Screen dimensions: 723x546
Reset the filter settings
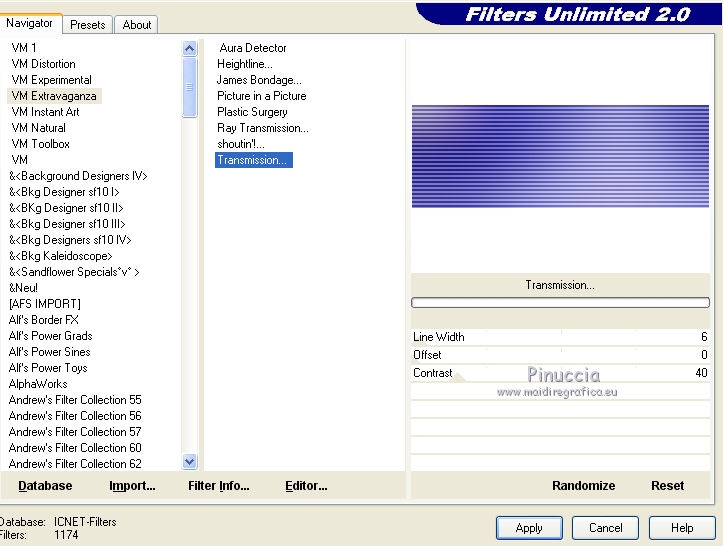tap(667, 486)
